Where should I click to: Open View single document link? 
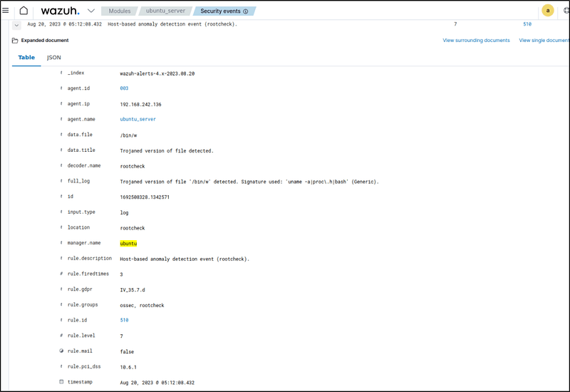point(544,41)
